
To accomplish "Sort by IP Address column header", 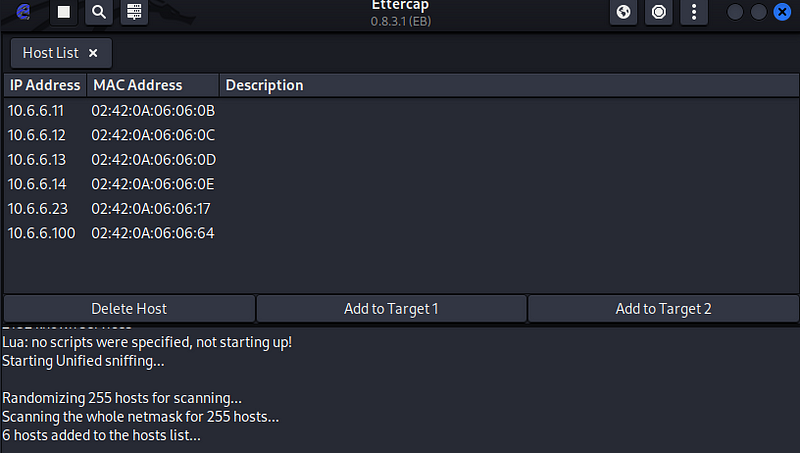I will click(45, 85).
